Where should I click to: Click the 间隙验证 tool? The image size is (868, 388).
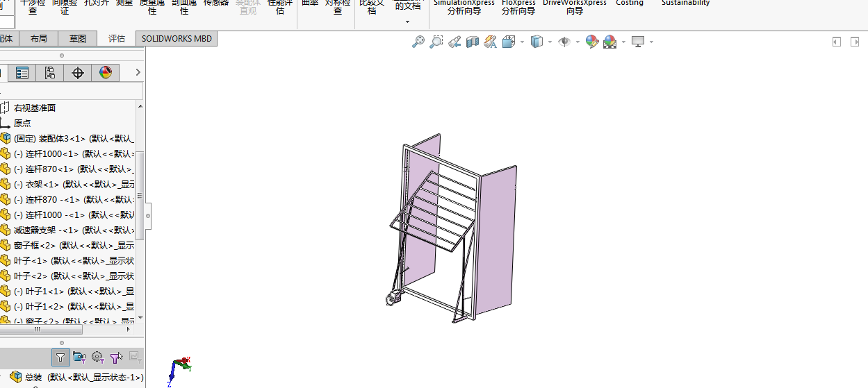click(x=65, y=7)
